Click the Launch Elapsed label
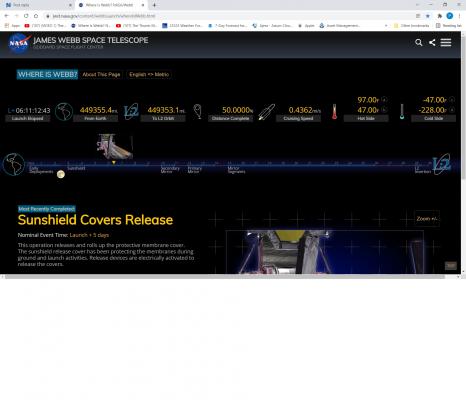Screen dimensions: 466x400 click(28, 118)
